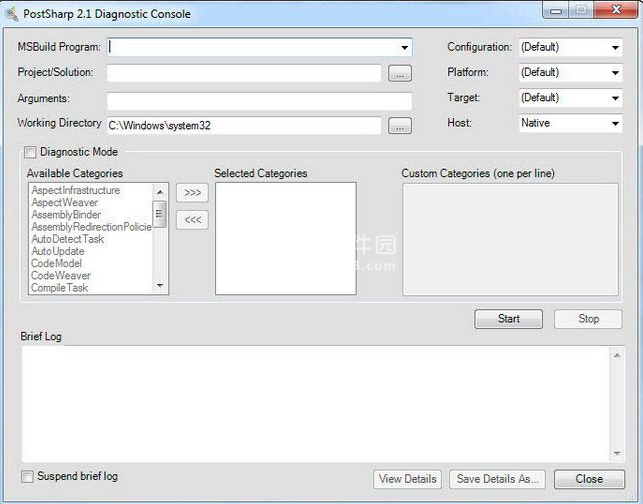Viewport: 643px width, 504px height.
Task: Click the Working Directory text field
Action: (244, 125)
